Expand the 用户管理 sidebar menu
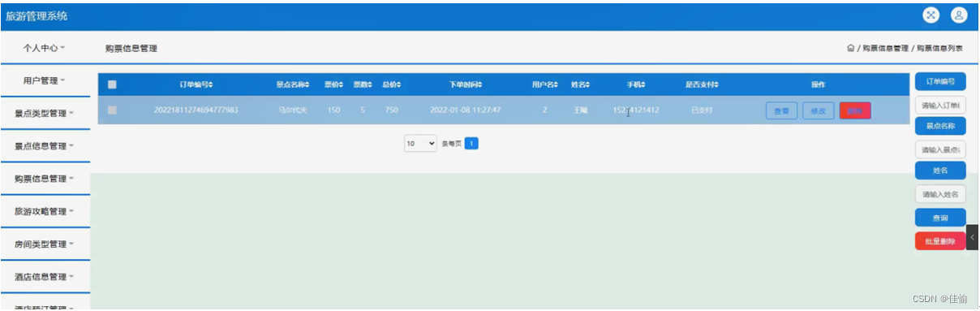Viewport: 980px width, 311px height. click(x=45, y=80)
